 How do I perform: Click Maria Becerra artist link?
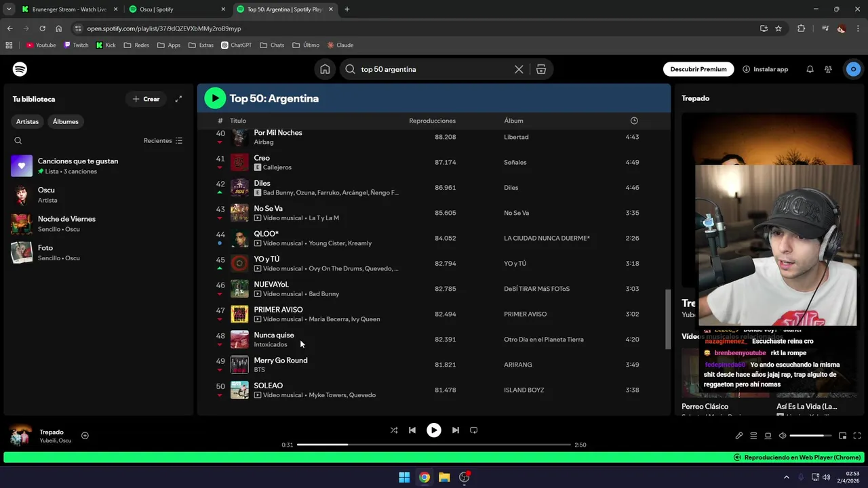coord(328,319)
